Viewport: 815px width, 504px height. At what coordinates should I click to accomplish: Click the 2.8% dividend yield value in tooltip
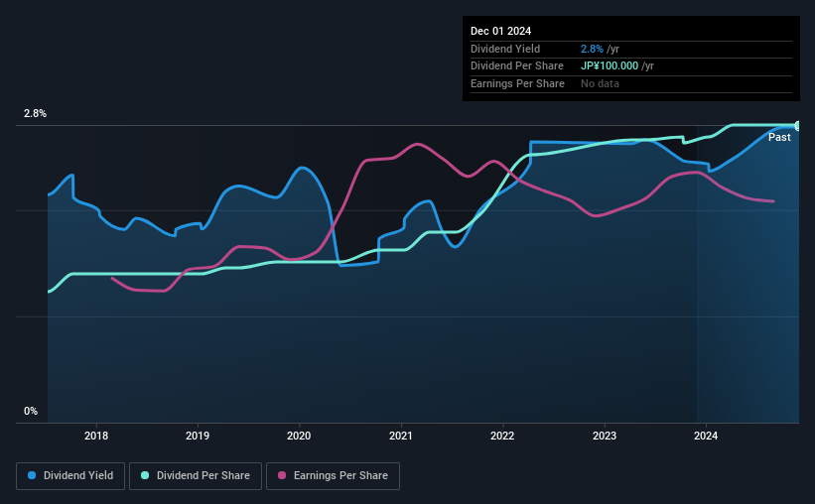click(592, 49)
